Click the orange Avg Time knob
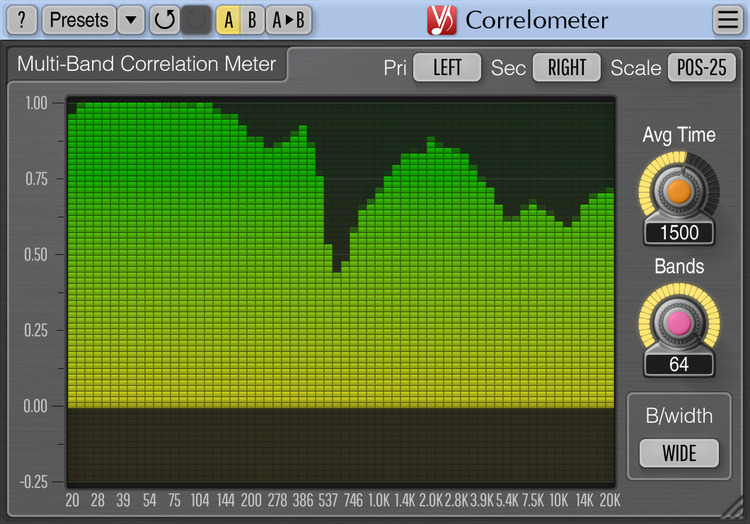The width and height of the screenshot is (750, 524). 679,191
